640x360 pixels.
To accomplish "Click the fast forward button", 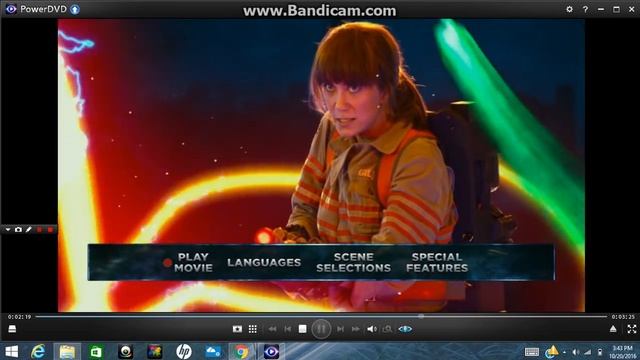I will pos(356,329).
